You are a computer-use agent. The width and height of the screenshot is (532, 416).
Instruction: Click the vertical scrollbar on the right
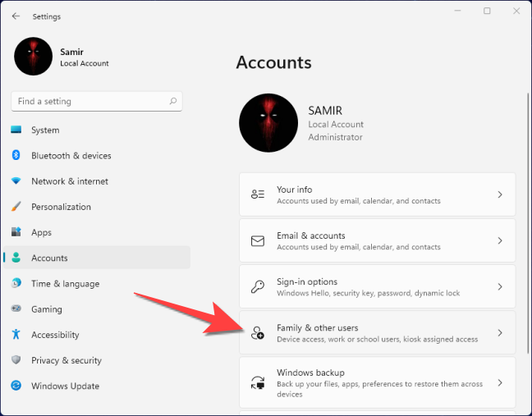coord(528,224)
